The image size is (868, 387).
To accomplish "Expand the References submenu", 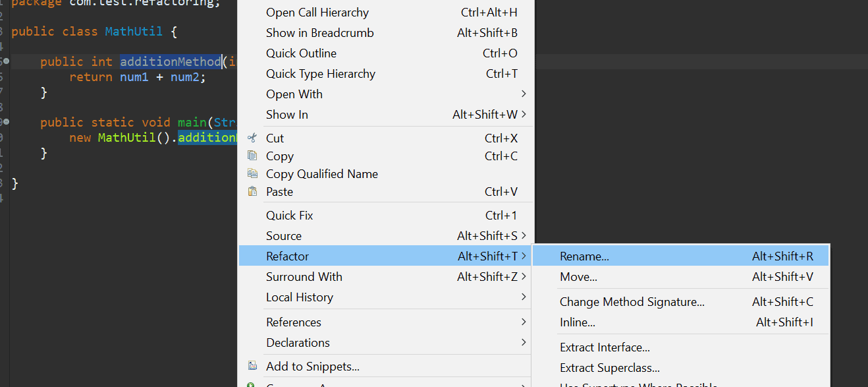I will pyautogui.click(x=385, y=322).
